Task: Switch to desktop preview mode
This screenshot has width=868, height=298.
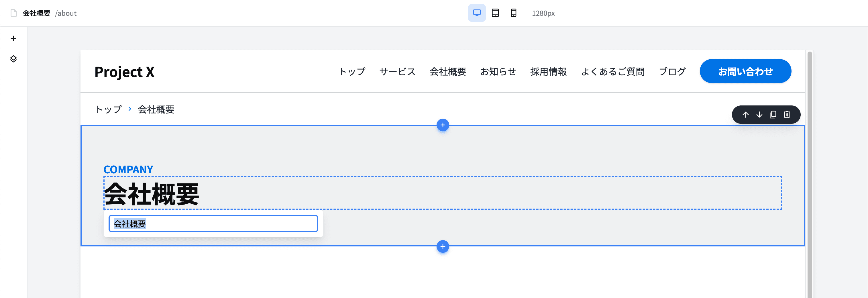Action: [477, 13]
